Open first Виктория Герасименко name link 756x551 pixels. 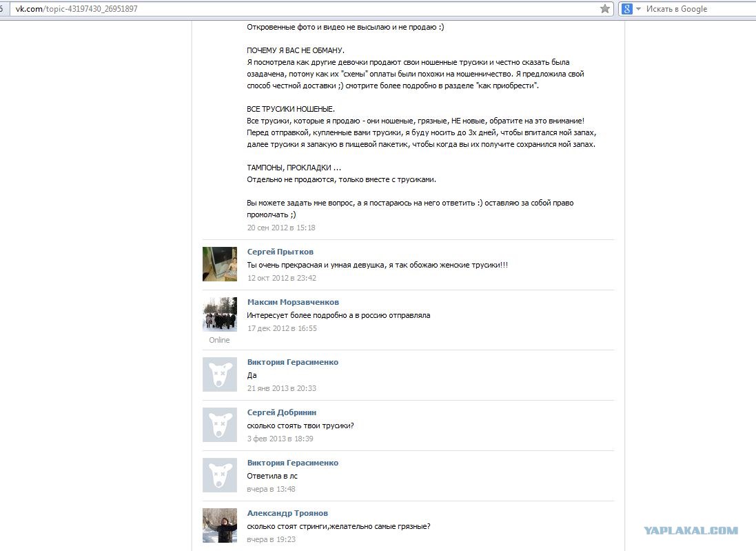(293, 362)
